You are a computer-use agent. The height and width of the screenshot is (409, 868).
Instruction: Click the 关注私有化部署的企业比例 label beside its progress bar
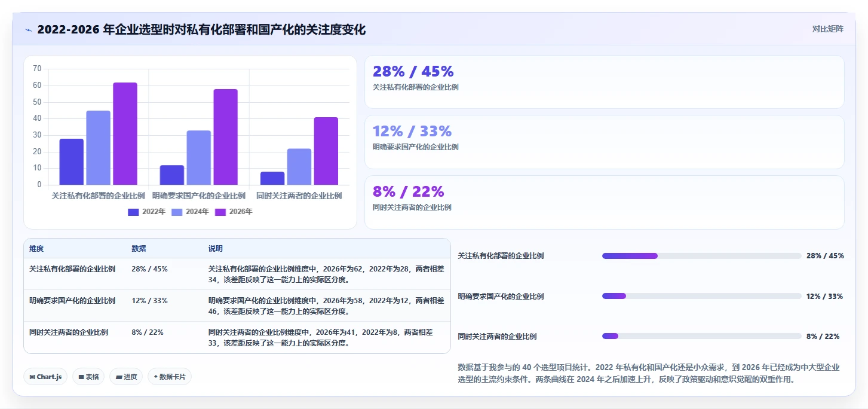(x=501, y=256)
